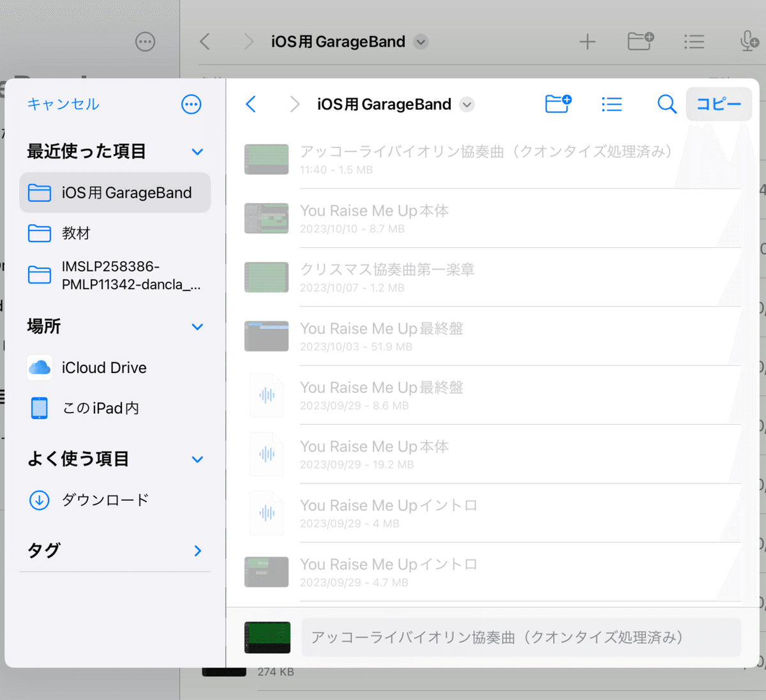Select You Raise Me Upイントロ 4.7 MB project
This screenshot has width=766, height=700.
[x=492, y=572]
